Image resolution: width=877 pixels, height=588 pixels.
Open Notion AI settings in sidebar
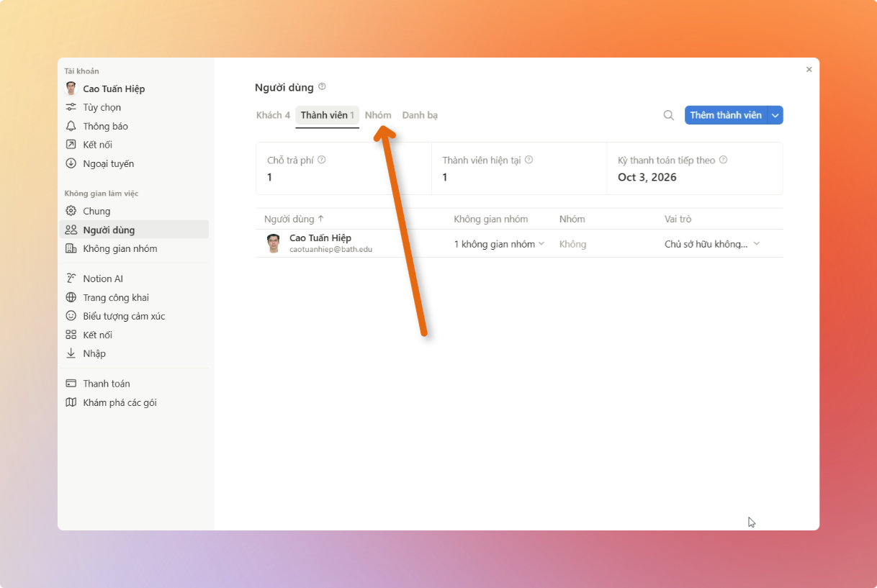(102, 279)
